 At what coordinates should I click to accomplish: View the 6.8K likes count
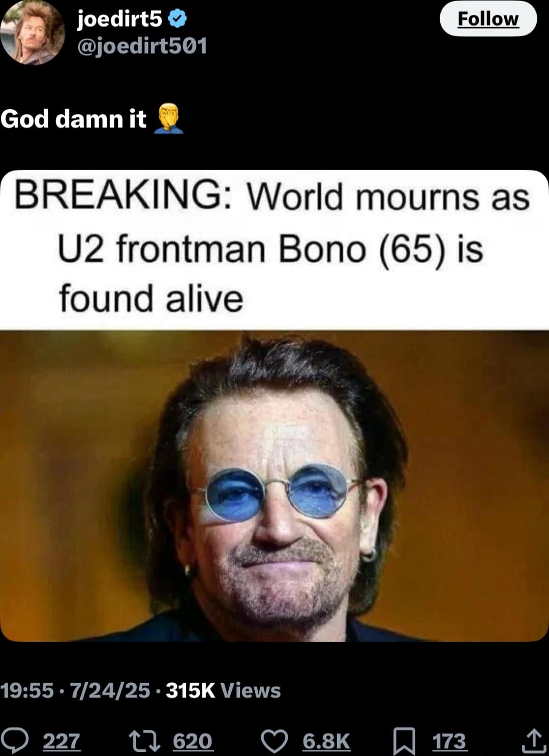[x=326, y=741]
